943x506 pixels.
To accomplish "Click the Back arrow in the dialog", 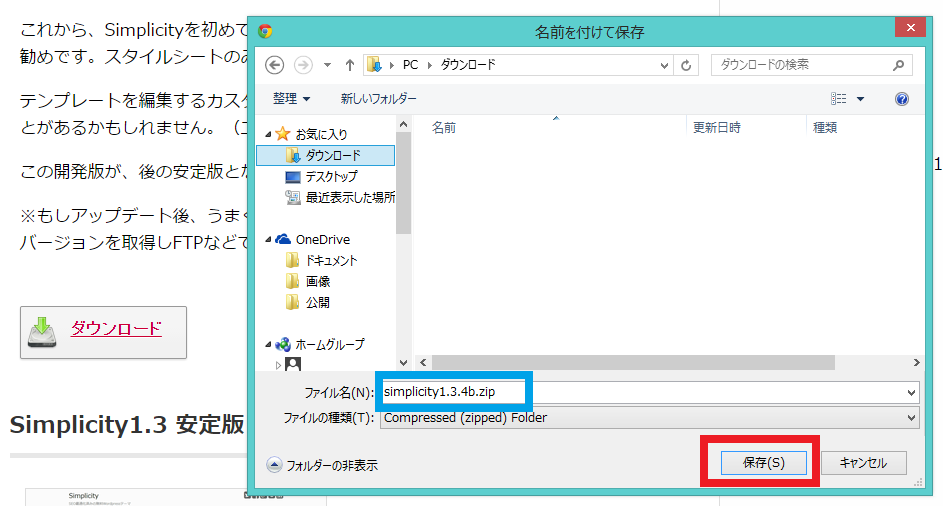I will coord(275,65).
